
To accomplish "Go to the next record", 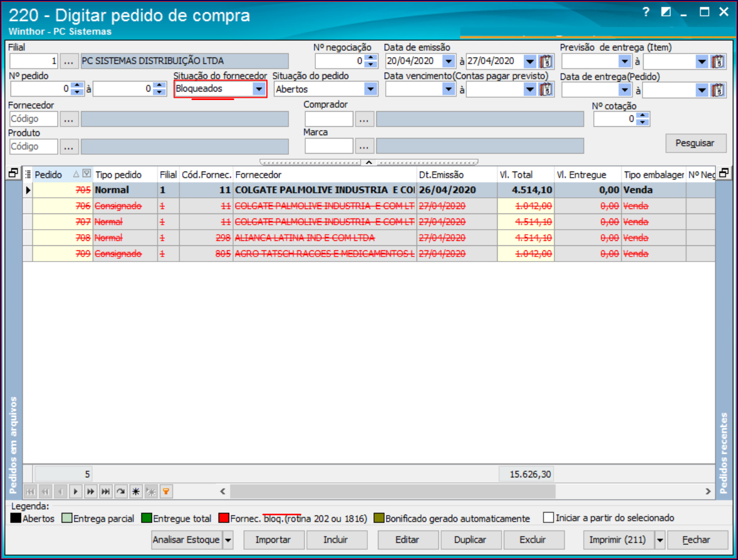I will coord(75,492).
